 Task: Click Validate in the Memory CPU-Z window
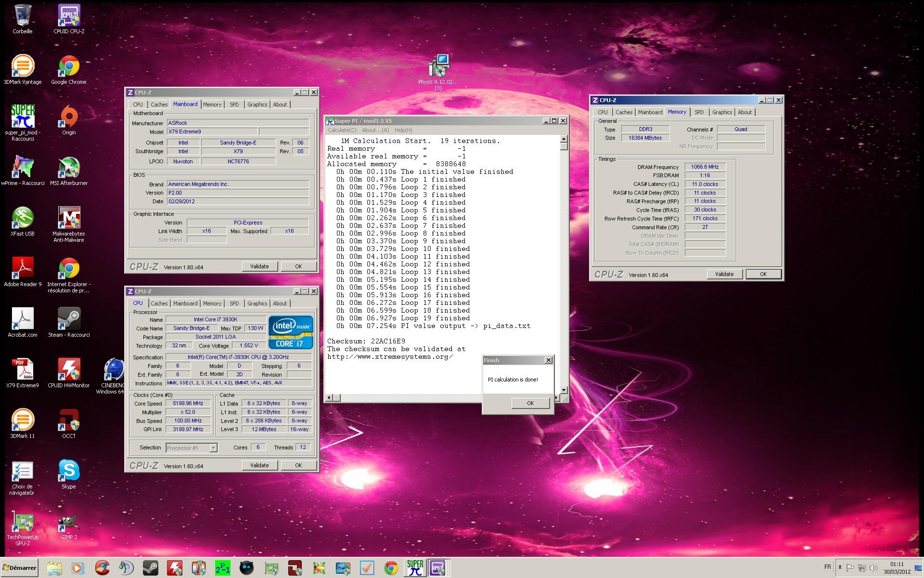tap(724, 274)
